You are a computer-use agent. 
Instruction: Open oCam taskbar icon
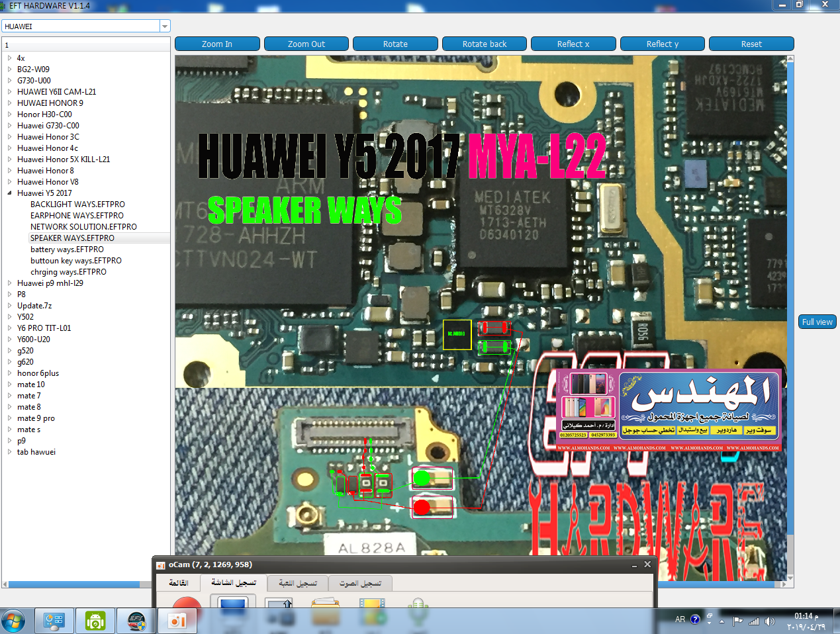coord(177,621)
